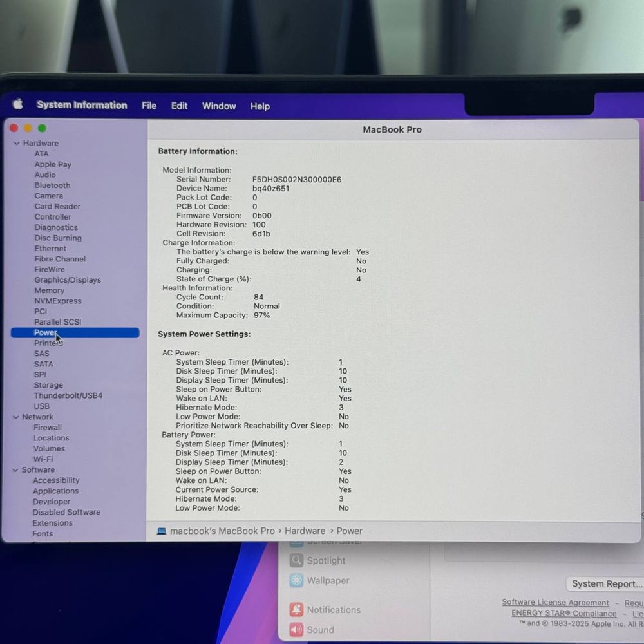644x644 pixels.
Task: Select Diagnostics in the sidebar
Action: point(56,227)
